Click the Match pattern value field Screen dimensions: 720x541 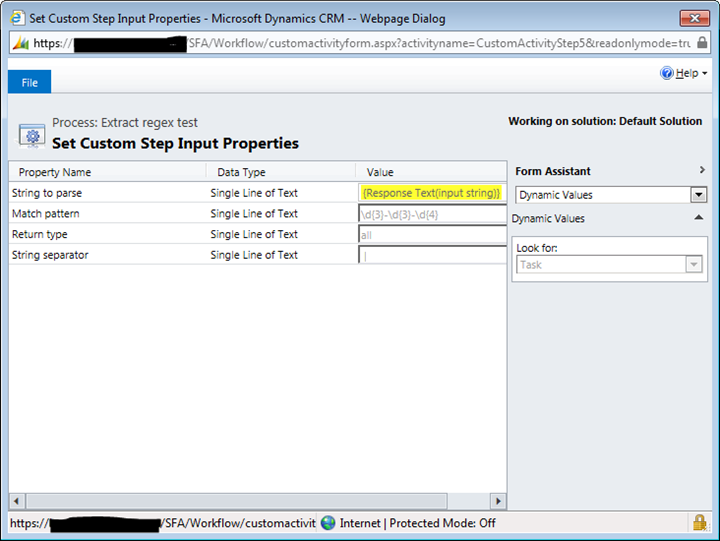pyautogui.click(x=432, y=214)
